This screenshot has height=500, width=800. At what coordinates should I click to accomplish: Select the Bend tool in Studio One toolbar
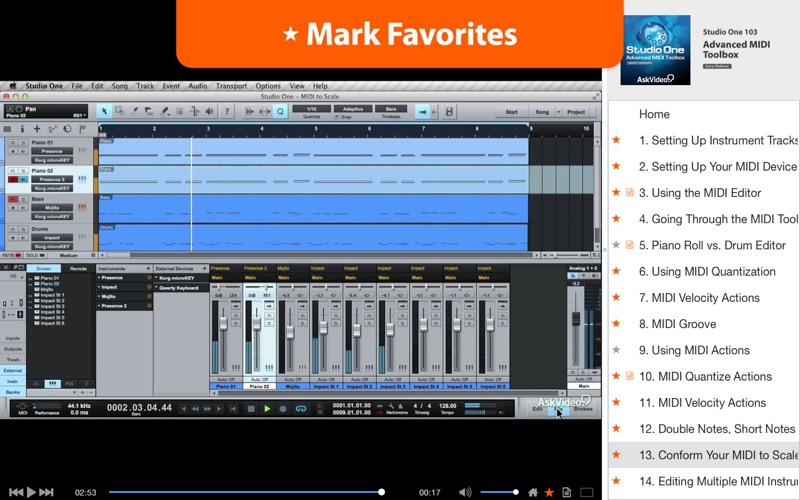coord(194,111)
